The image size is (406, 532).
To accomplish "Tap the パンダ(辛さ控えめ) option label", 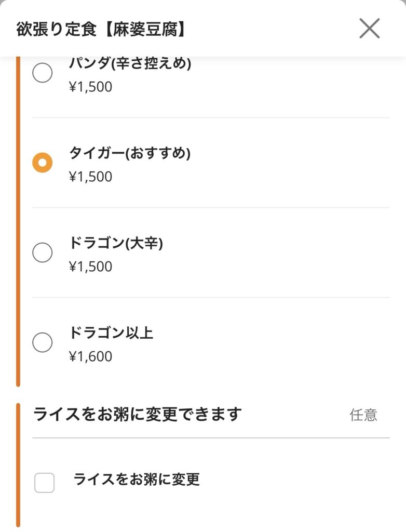I will (130, 64).
